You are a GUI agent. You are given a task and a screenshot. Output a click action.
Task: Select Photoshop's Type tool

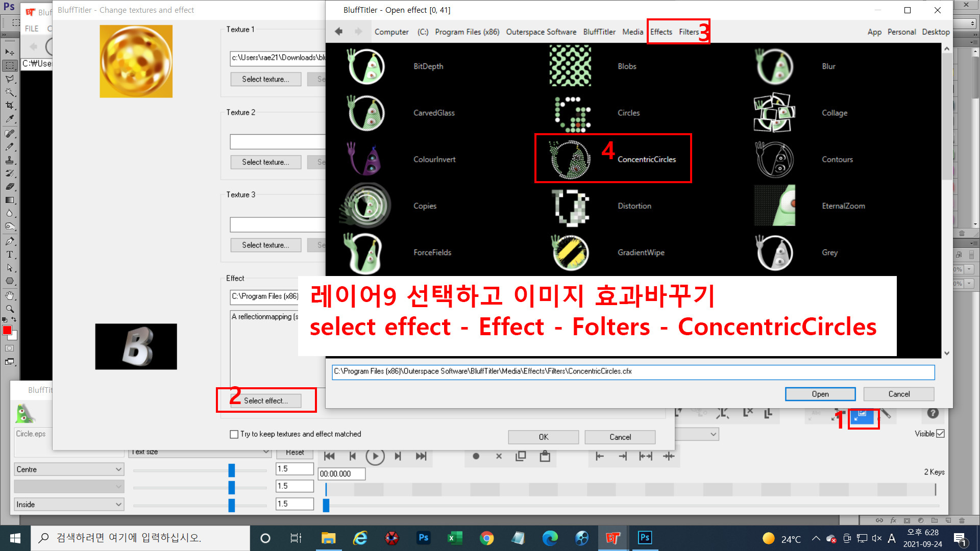click(9, 254)
